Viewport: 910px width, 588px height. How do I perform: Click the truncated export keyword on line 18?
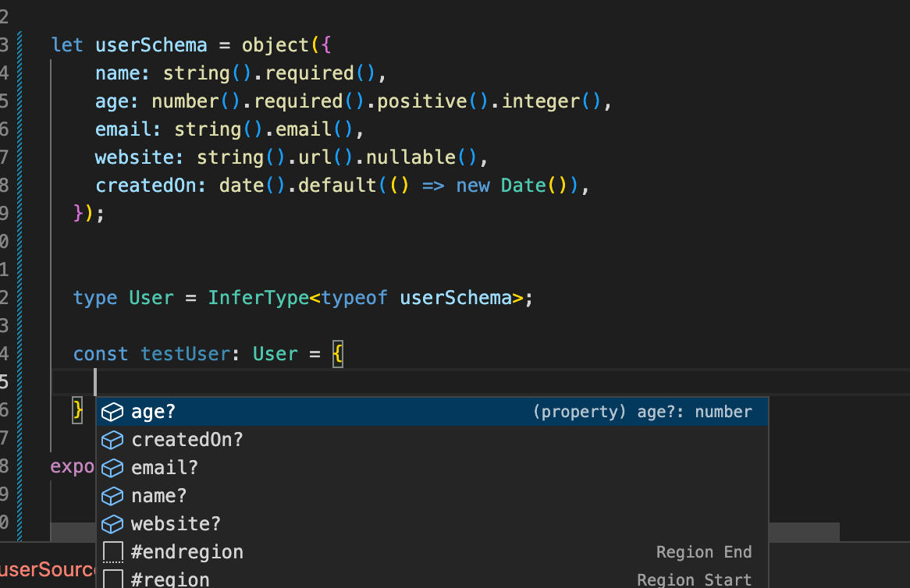point(72,466)
